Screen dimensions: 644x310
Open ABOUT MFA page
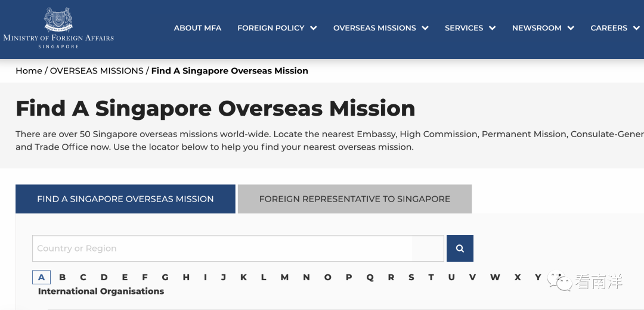197,28
